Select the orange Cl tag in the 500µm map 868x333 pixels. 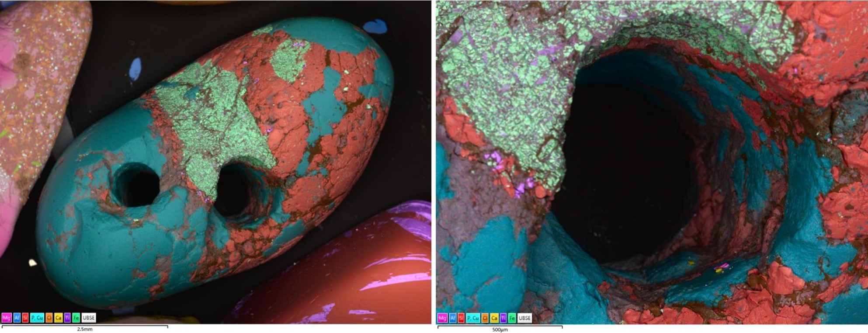point(485,318)
